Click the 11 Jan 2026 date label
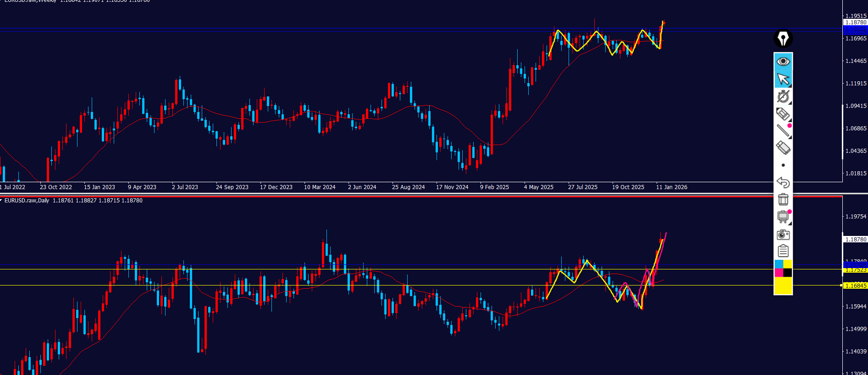 (x=671, y=187)
